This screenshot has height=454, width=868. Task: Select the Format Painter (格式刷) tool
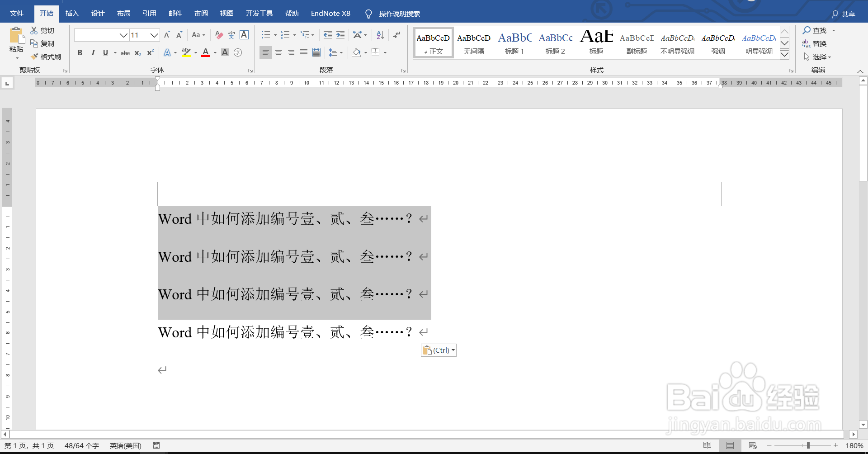pyautogui.click(x=46, y=57)
